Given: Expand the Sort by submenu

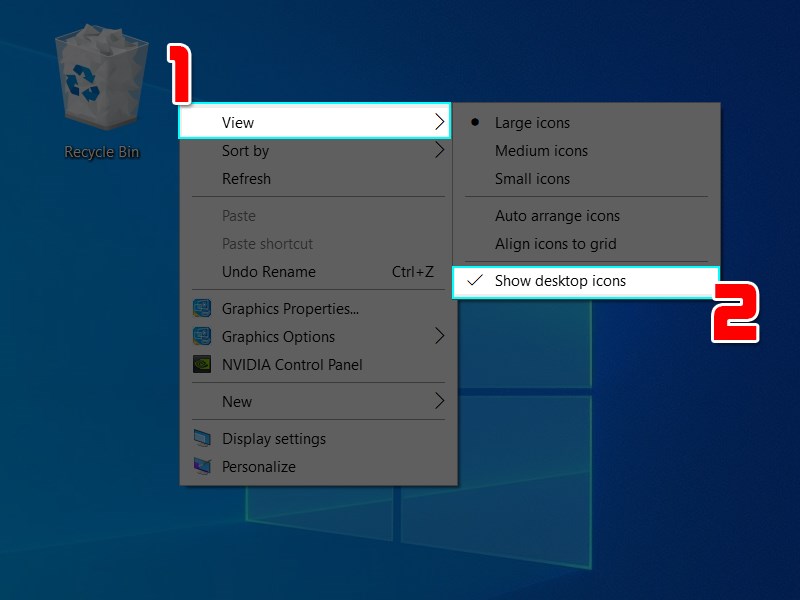Looking at the screenshot, I should pos(245,150).
